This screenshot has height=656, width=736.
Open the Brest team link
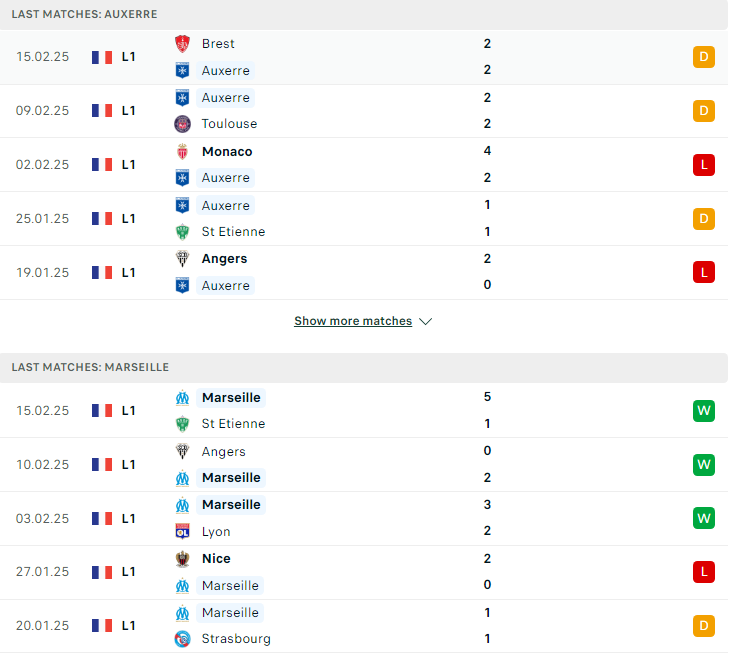point(218,44)
